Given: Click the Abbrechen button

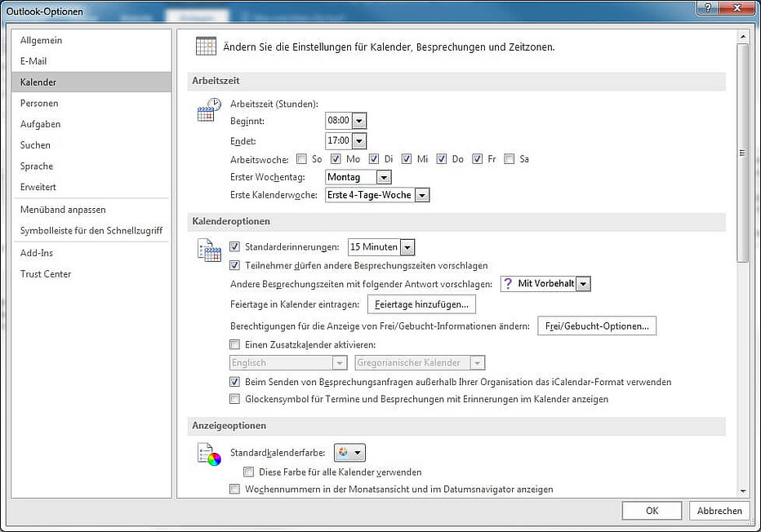Looking at the screenshot, I should pos(719,511).
